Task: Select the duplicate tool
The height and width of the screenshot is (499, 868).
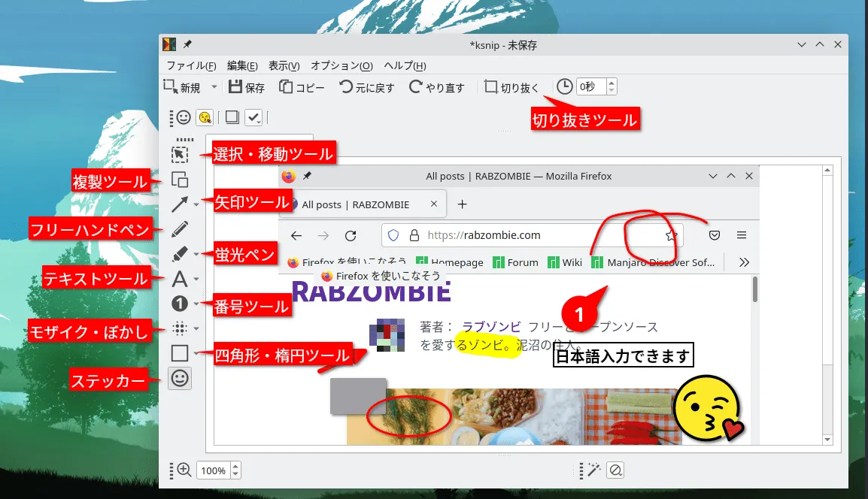Action: click(x=179, y=180)
